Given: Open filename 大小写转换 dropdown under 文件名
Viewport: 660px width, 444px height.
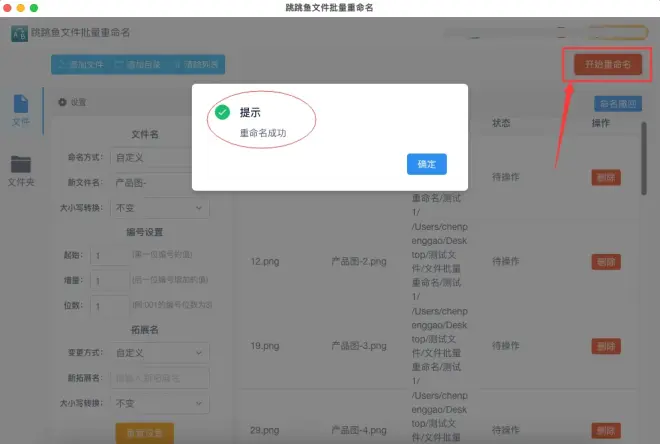Looking at the screenshot, I should 160,208.
